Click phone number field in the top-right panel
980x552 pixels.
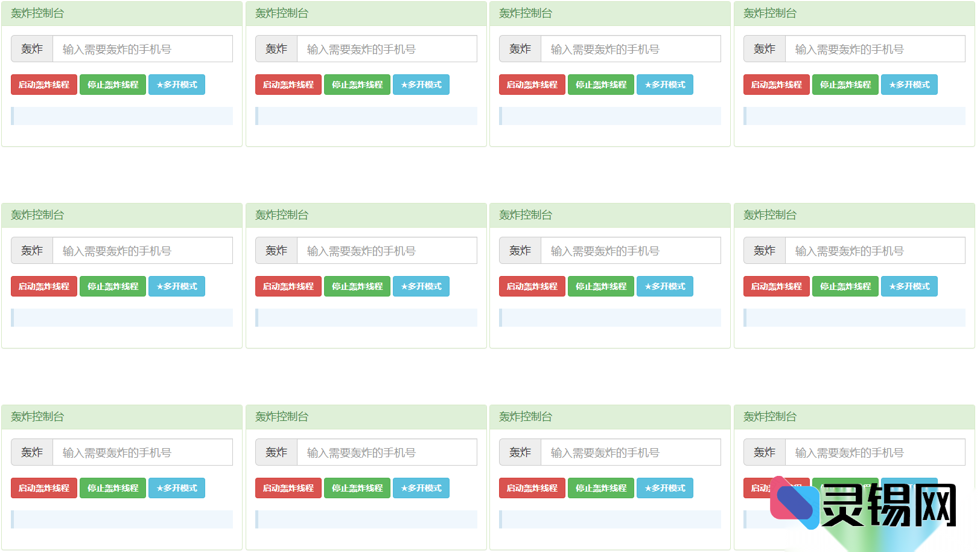[x=874, y=49]
